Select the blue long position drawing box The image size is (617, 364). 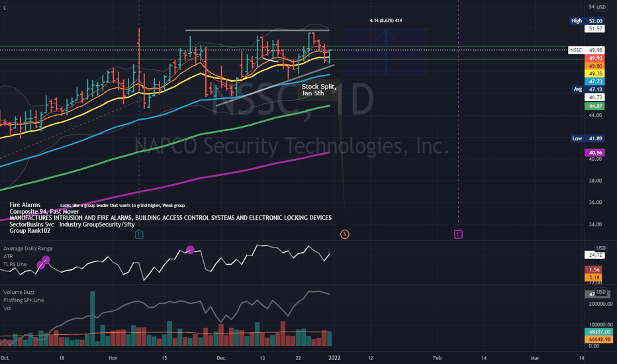(x=385, y=52)
